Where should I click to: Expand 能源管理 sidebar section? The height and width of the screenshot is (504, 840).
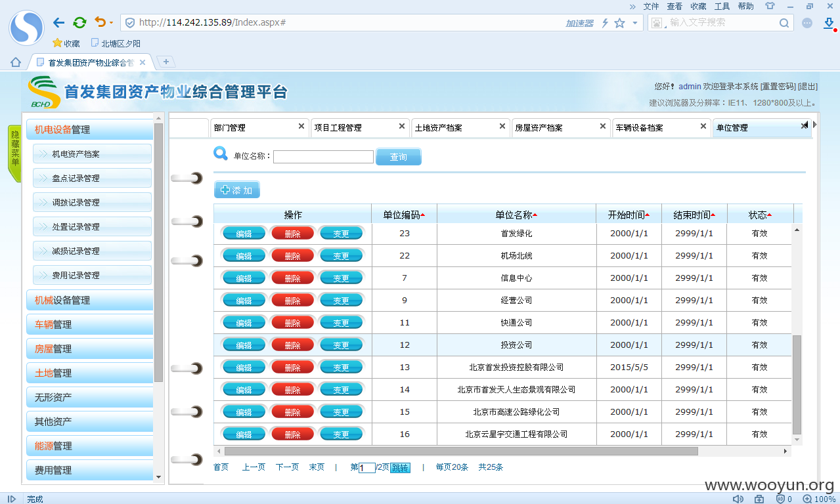[89, 446]
